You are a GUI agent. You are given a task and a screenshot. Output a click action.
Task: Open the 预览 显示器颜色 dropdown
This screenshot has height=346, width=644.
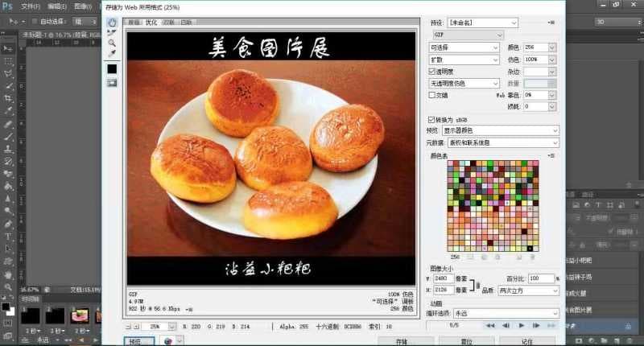click(501, 130)
